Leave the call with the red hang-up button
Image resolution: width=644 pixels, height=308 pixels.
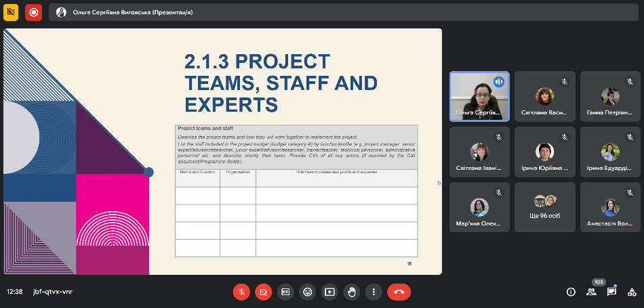point(399,292)
